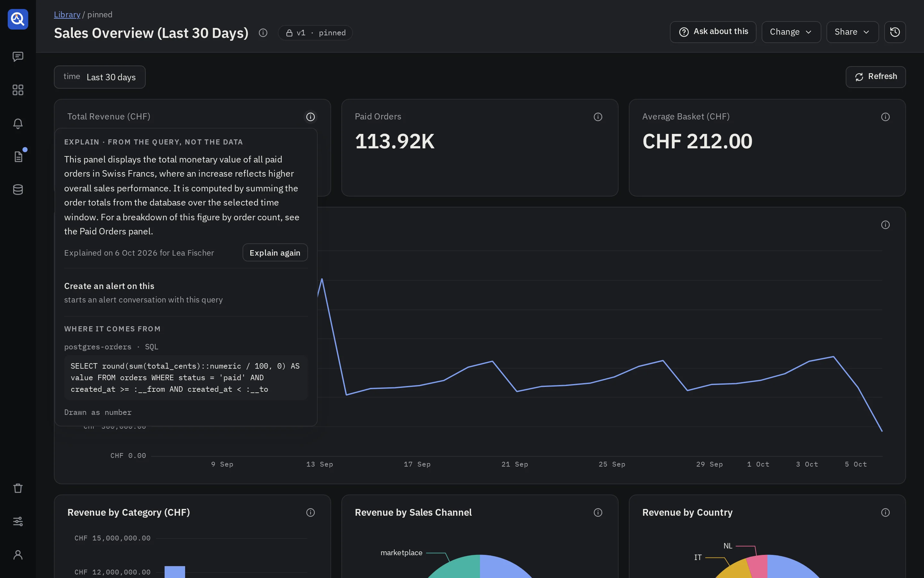Click the Average Basket panel info icon

point(886,117)
